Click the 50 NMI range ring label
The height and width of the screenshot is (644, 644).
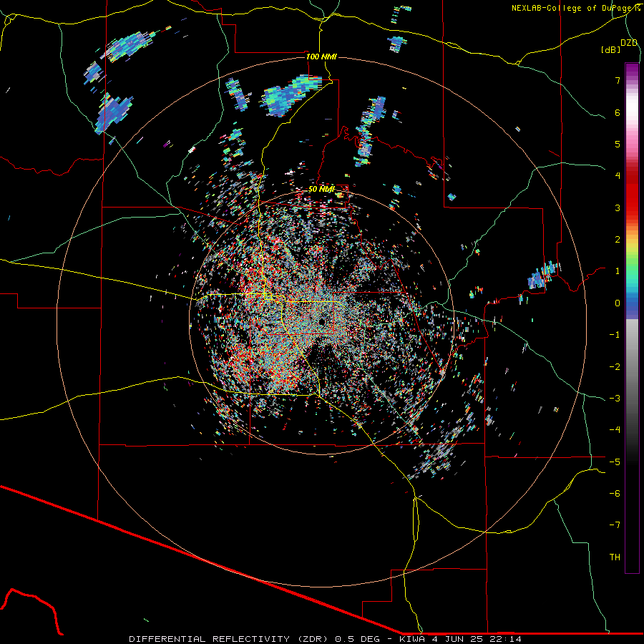(321, 189)
